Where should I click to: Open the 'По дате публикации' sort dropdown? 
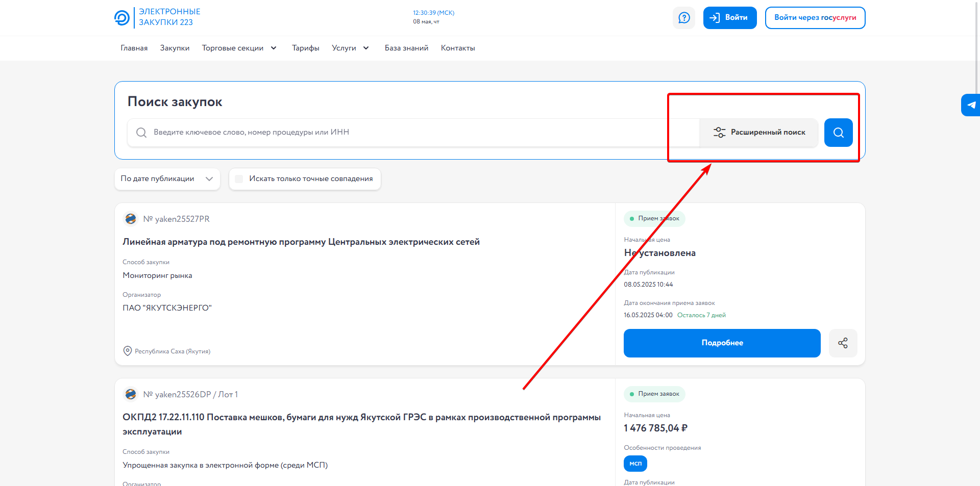167,179
